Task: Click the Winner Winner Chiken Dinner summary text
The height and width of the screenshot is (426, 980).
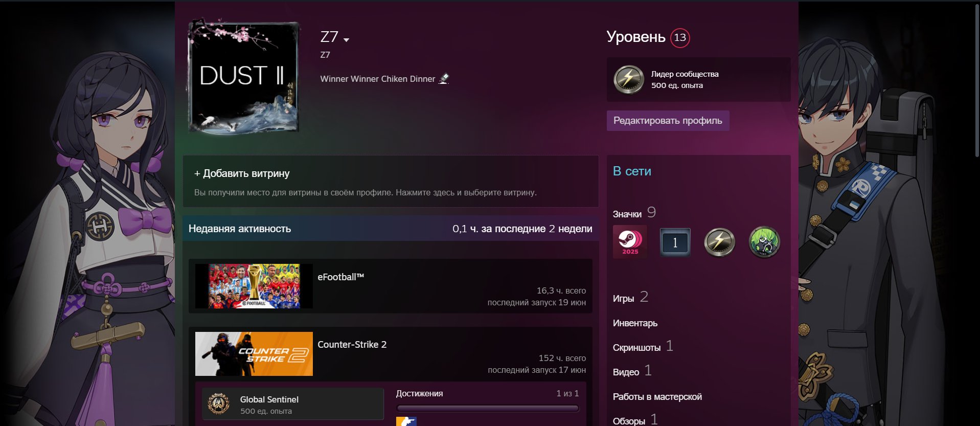Action: [x=378, y=79]
